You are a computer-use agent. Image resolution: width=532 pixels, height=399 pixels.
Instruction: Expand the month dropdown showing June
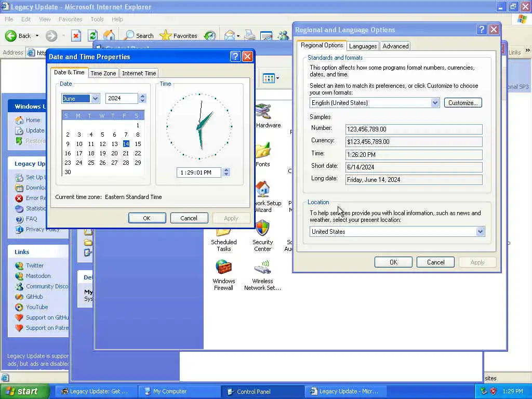95,98
